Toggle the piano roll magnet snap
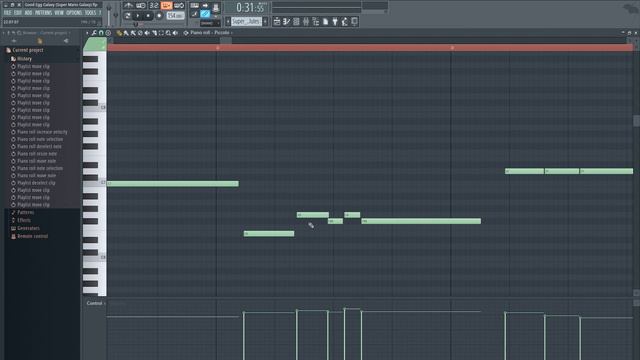Viewport: 640px width, 360px height. click(101, 33)
